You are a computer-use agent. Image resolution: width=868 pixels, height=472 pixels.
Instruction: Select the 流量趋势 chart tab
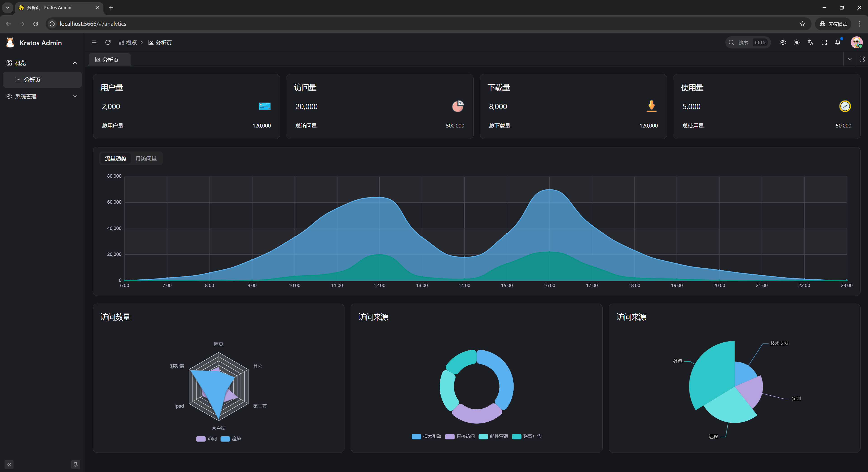click(115, 158)
